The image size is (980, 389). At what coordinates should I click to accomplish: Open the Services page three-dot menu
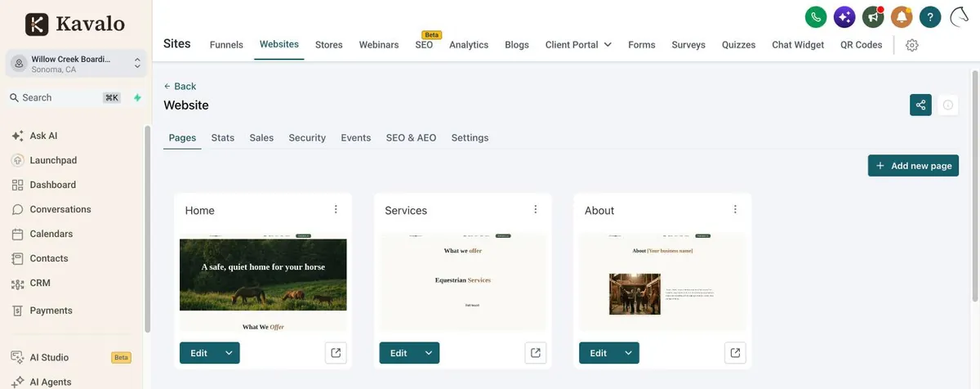coord(536,210)
